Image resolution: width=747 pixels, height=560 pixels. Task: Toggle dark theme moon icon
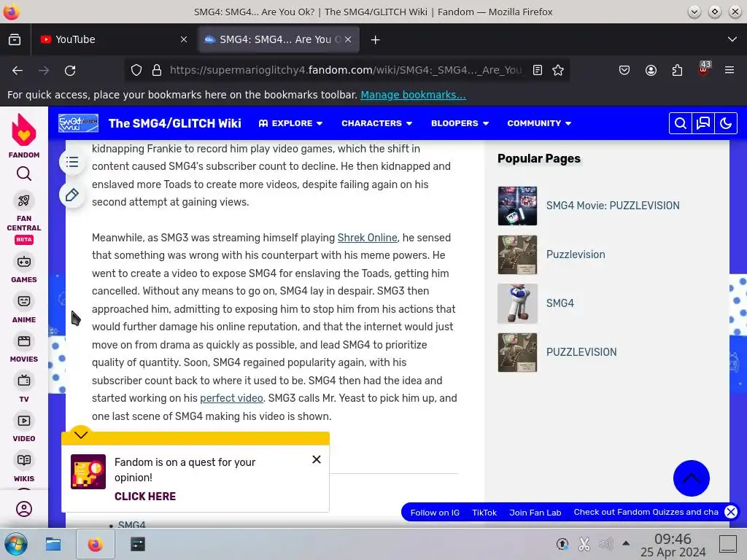[726, 123]
